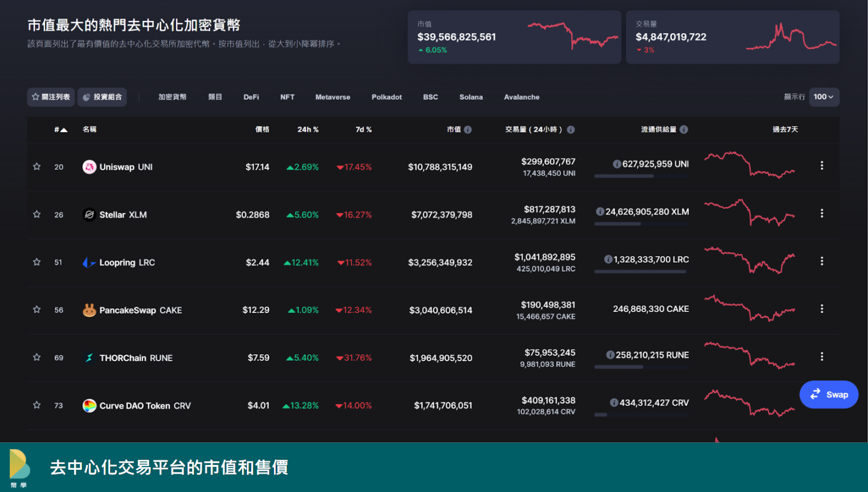Switch to the NFT tab

click(288, 97)
